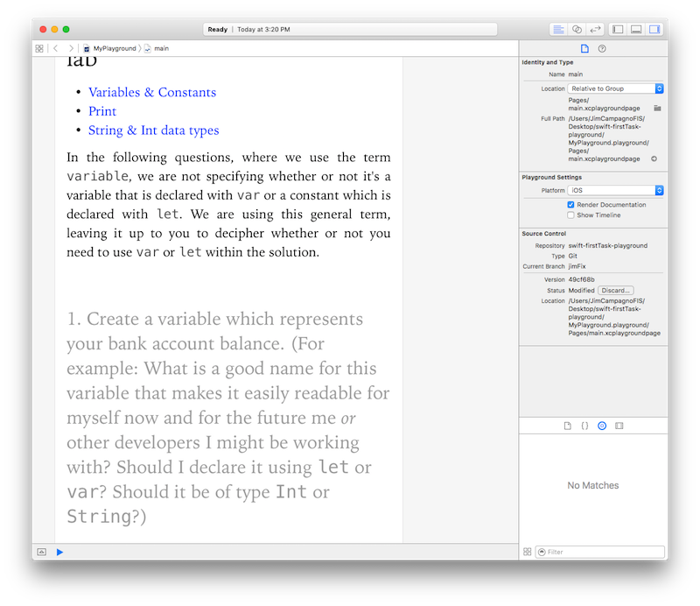Viewport: 700px width, 606px height.
Task: Open the Variables & Constants link
Action: (152, 92)
